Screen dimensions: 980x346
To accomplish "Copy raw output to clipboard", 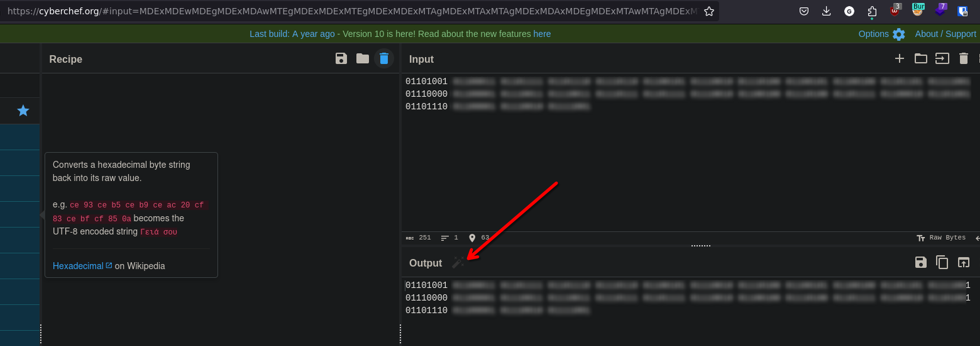I will pos(942,262).
